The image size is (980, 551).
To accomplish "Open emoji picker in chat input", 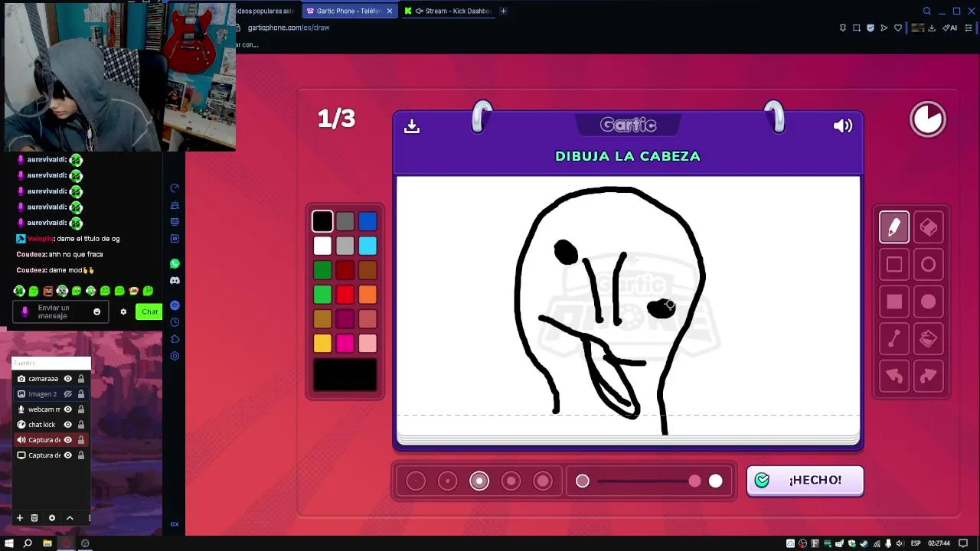I will [96, 311].
